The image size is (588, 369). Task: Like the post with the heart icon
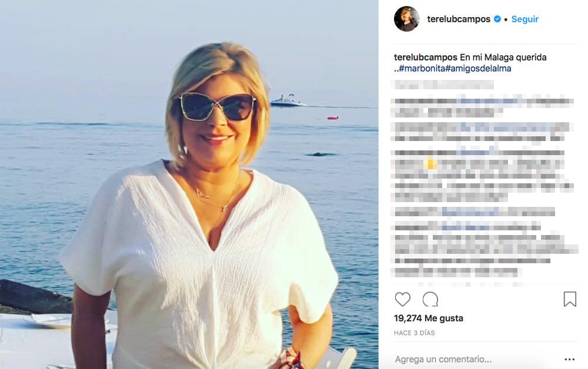tap(402, 299)
